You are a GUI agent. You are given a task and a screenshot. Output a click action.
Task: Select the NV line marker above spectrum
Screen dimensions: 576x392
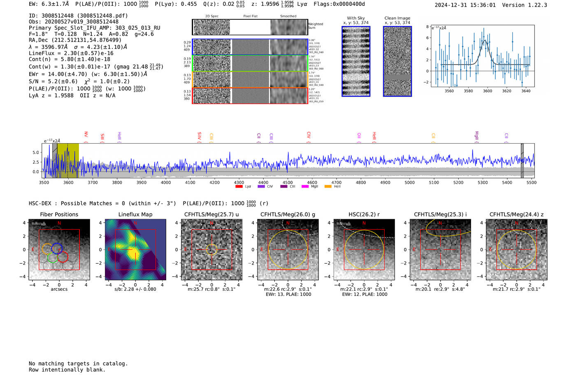coord(86,137)
